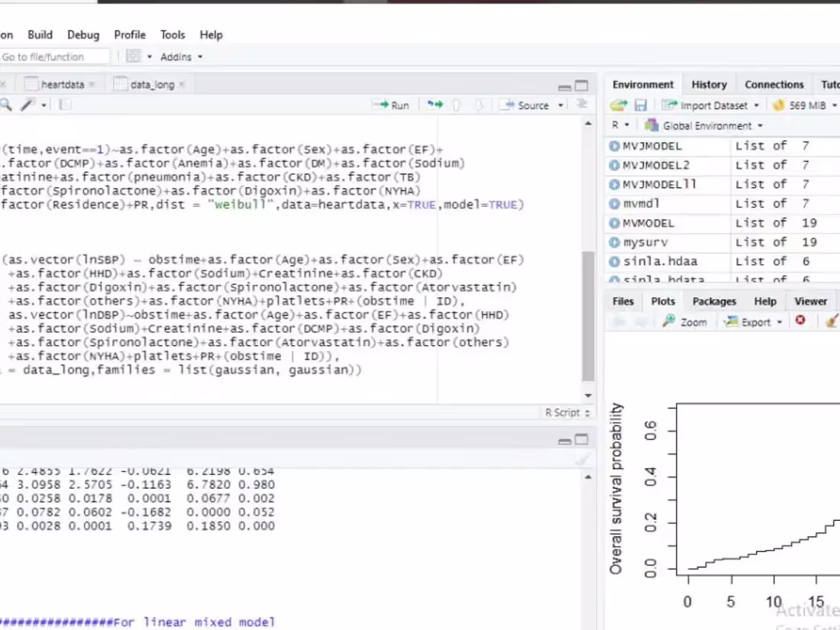Screen dimensions: 840x630
Task: Expand the MVMODEL list entry
Action: pyautogui.click(x=615, y=223)
